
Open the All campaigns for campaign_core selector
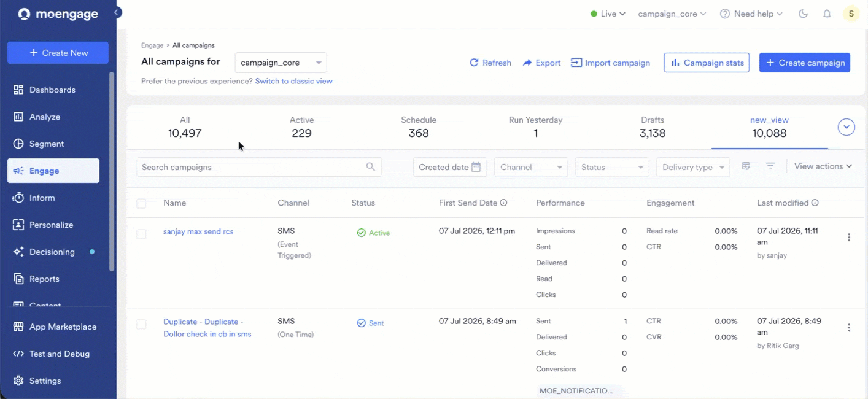(x=281, y=63)
